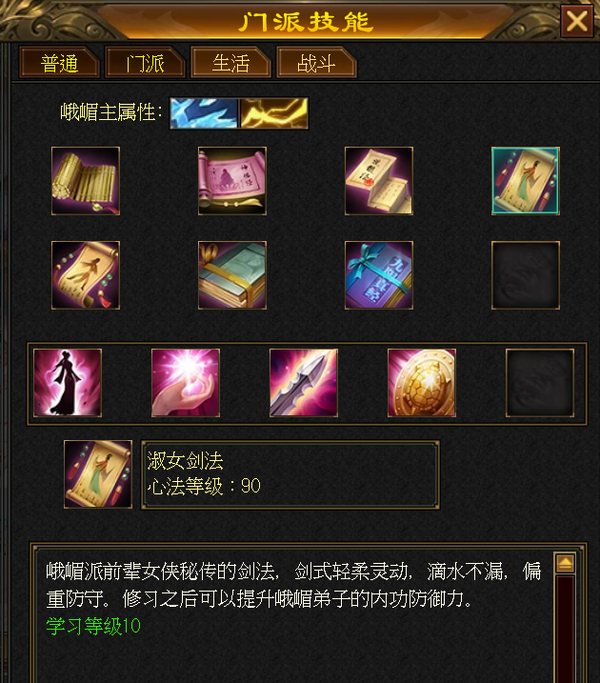
Task: Choose the golden turtle shield skill
Action: [x=422, y=383]
